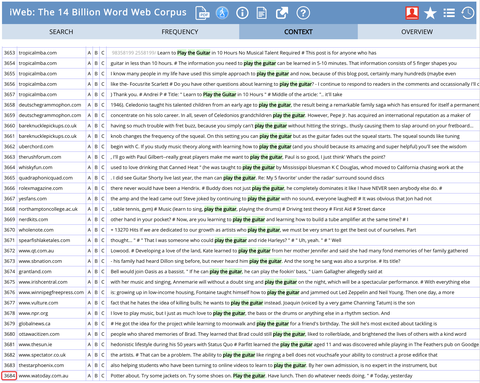Click the A link in nerdkits.com row
Screen dimensions: 480x383
click(x=89, y=219)
